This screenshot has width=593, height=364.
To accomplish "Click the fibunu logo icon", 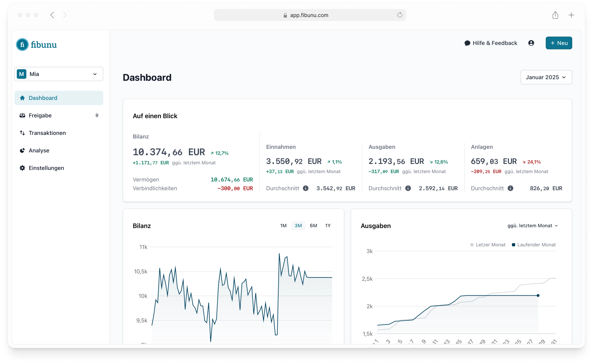I will point(22,45).
